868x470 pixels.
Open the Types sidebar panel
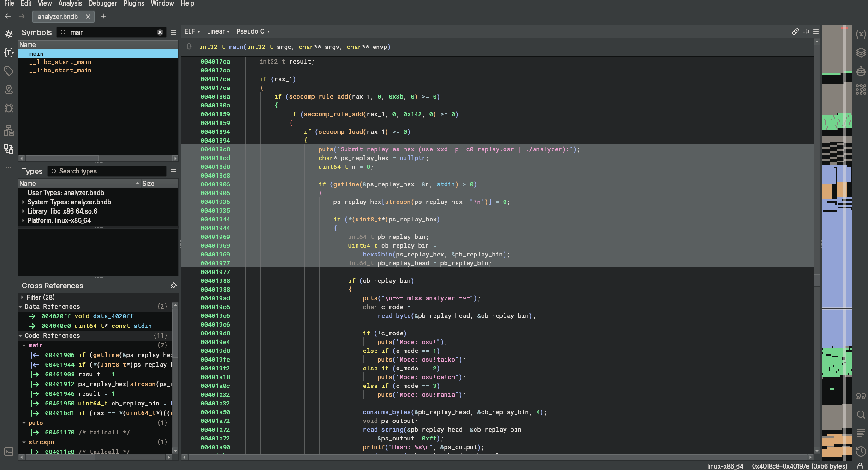8,52
